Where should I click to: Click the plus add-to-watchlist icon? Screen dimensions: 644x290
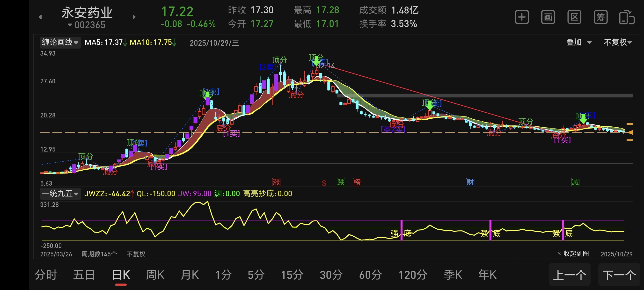[522, 17]
